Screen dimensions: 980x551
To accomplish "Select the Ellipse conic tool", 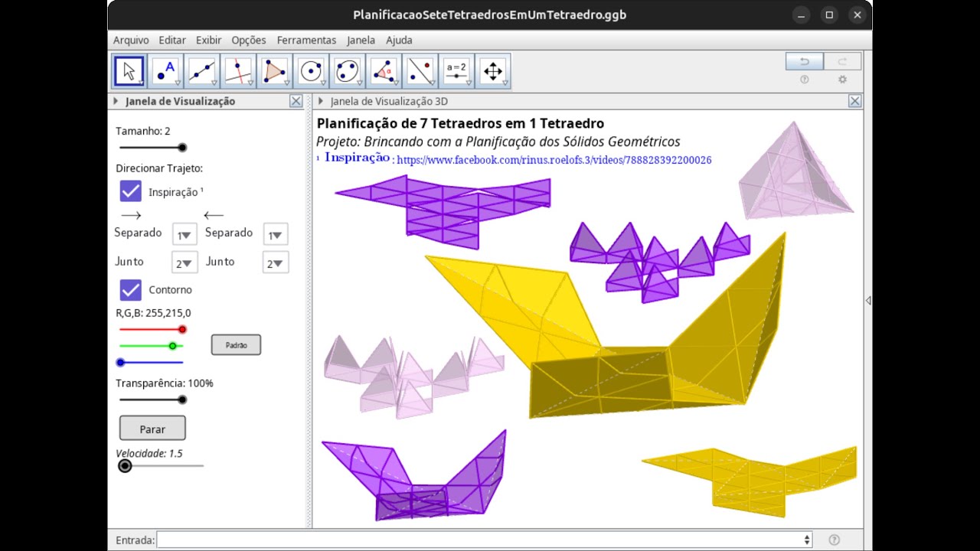I will tap(347, 71).
